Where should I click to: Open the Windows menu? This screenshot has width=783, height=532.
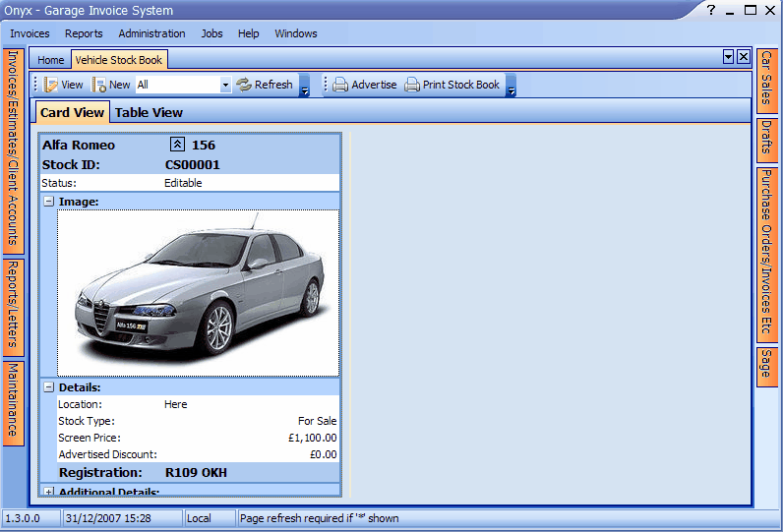[296, 33]
